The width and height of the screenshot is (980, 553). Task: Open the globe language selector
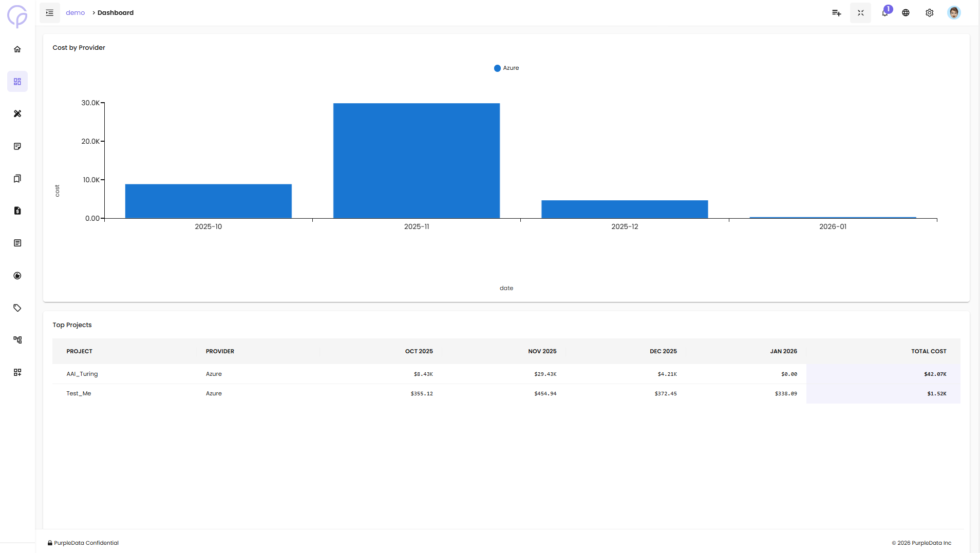(x=906, y=13)
